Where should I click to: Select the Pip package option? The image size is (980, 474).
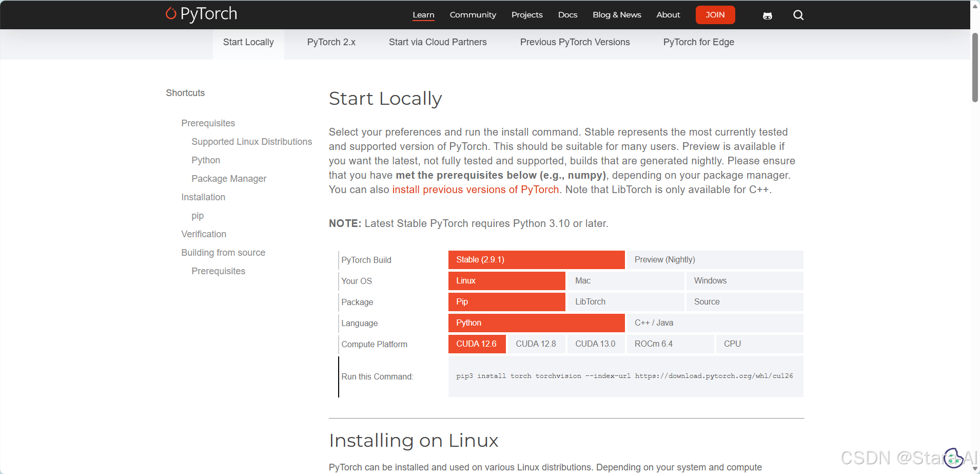[x=506, y=302]
